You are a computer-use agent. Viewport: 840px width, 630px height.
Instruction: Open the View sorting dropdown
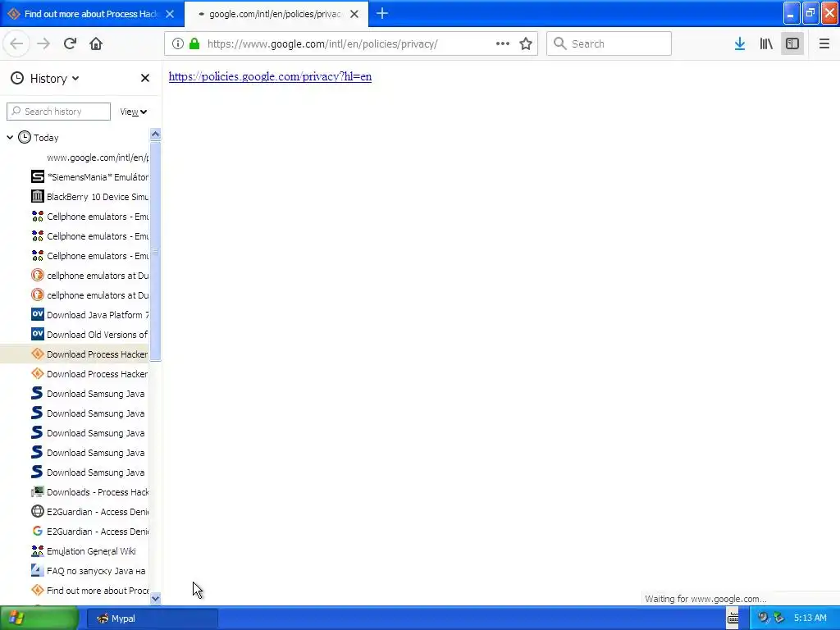pos(134,112)
